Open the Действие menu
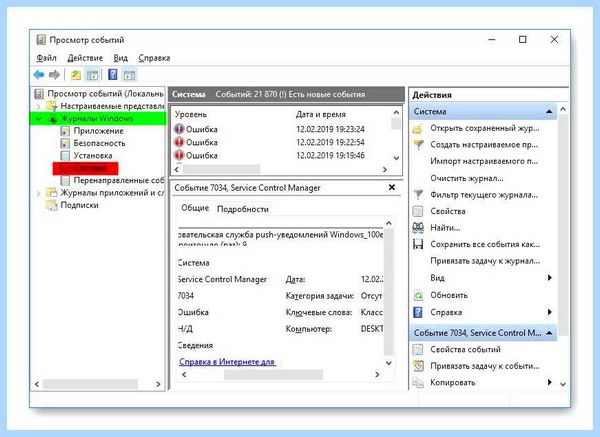The width and height of the screenshot is (600, 437). click(85, 58)
